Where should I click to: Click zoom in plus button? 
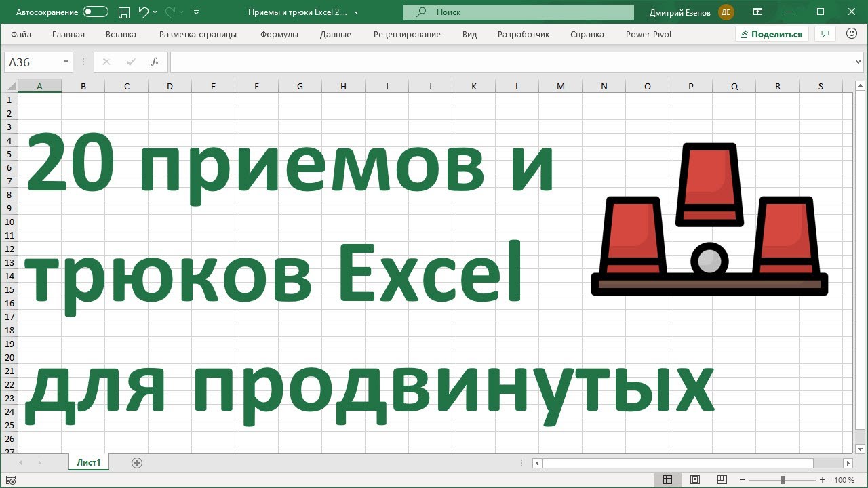824,480
